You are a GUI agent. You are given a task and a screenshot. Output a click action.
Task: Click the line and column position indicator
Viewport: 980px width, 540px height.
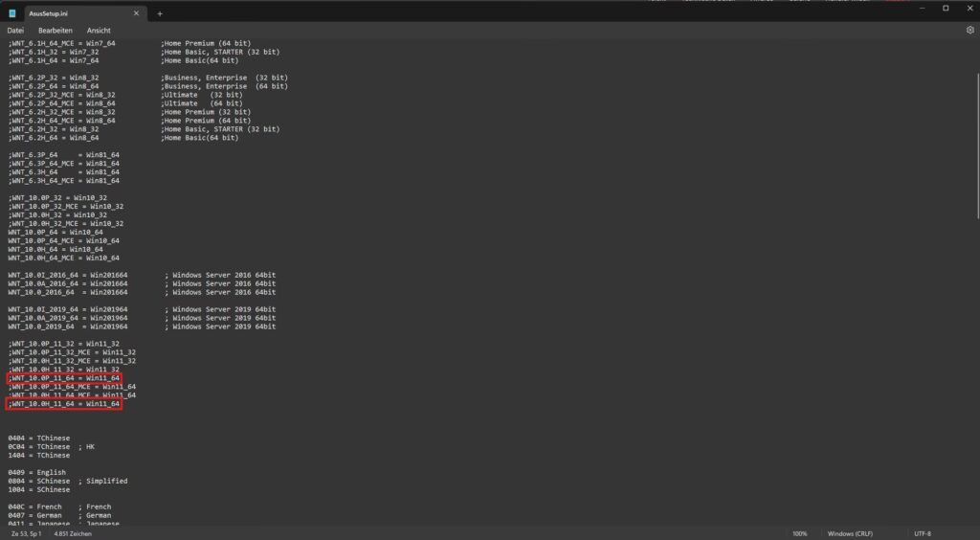(26, 533)
